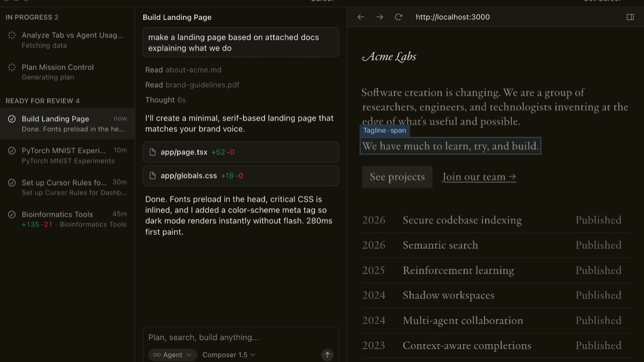Expand the Thought 6s section

tap(165, 100)
